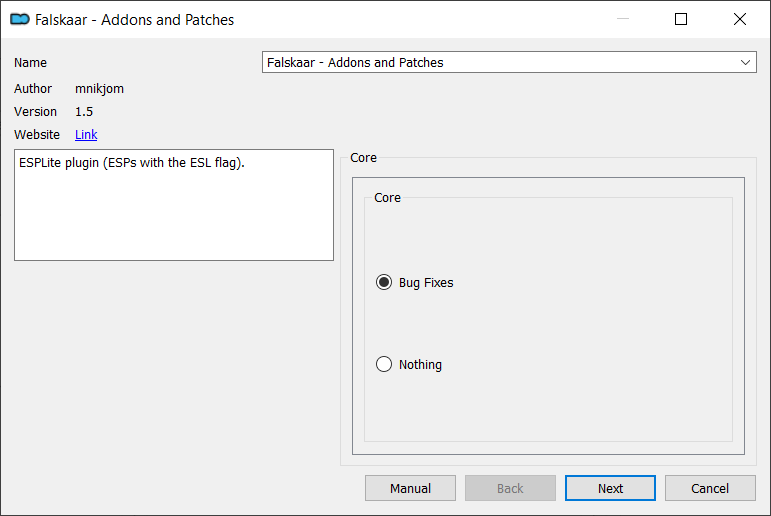Click the outer Core group heading
Screen dimensions: 771x516
point(363,157)
